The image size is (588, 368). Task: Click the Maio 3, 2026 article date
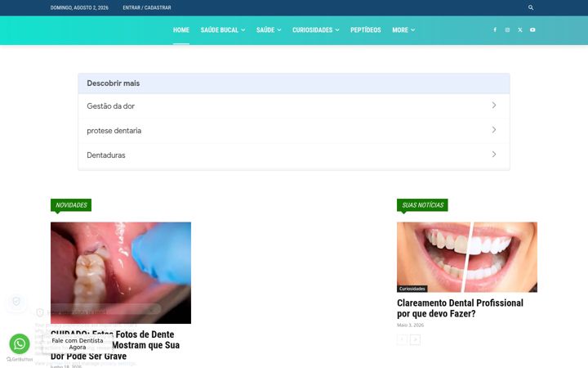pyautogui.click(x=410, y=325)
